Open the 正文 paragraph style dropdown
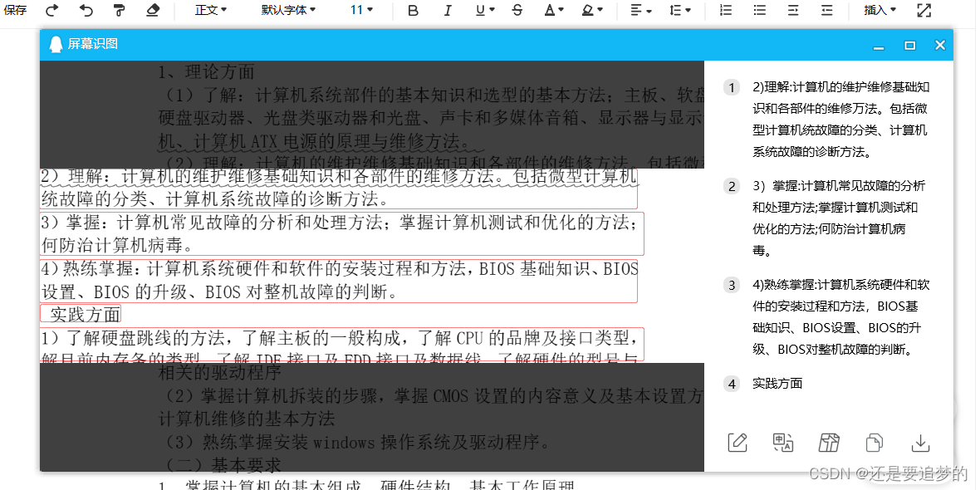This screenshot has height=490, width=980. (x=211, y=10)
